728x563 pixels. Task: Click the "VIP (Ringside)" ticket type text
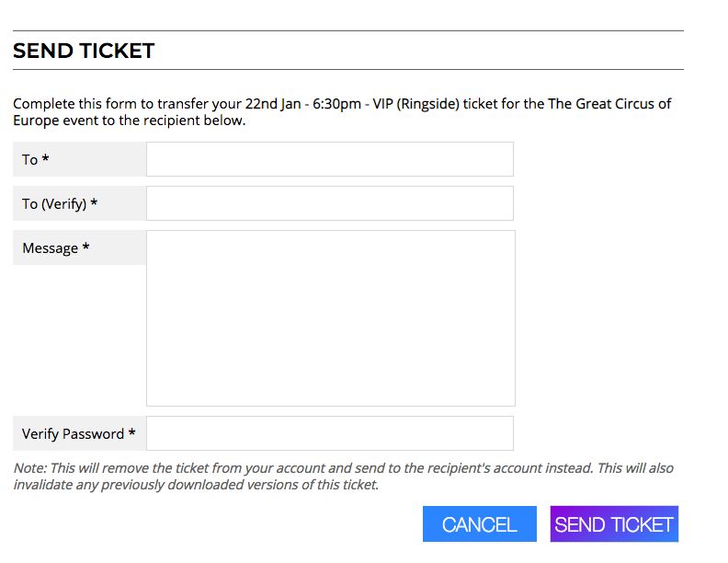pos(415,104)
